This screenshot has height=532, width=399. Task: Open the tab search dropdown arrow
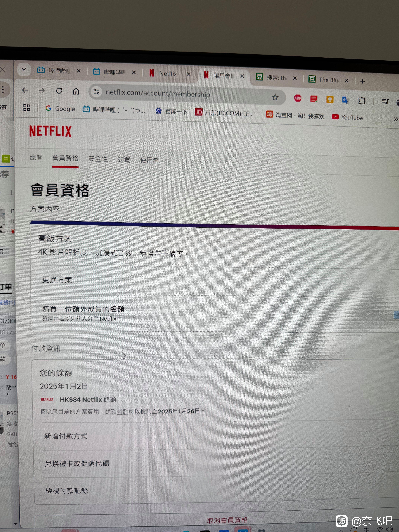pyautogui.click(x=24, y=69)
